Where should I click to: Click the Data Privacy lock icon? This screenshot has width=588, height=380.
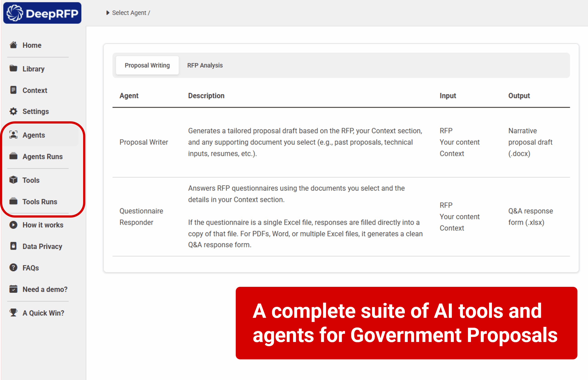pyautogui.click(x=13, y=246)
